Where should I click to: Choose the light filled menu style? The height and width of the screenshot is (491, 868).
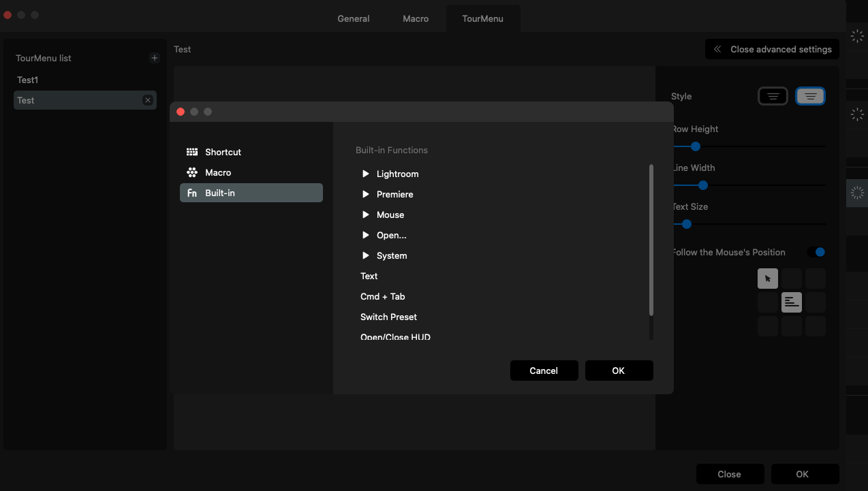tap(810, 97)
